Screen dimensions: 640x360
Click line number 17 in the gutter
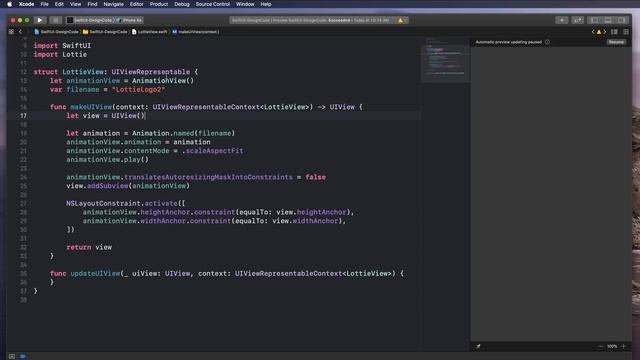tap(24, 116)
